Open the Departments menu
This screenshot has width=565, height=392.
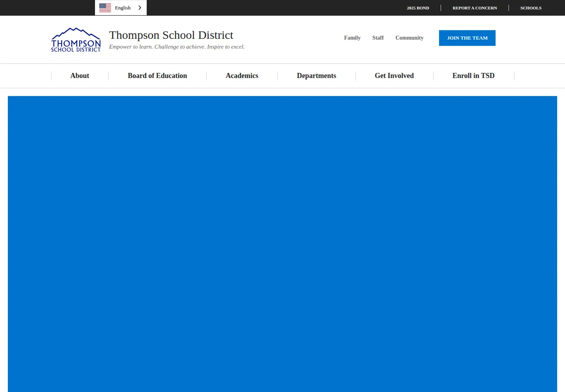point(317,76)
